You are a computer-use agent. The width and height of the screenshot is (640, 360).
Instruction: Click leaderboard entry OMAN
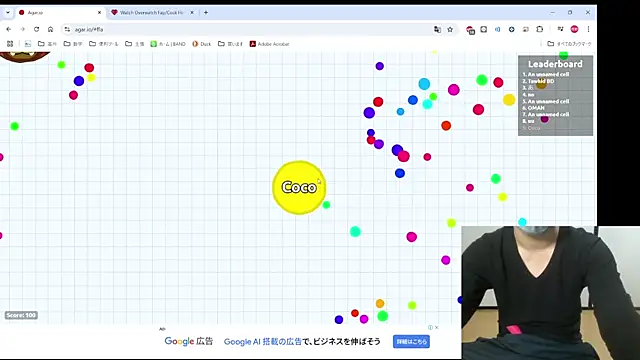click(533, 108)
